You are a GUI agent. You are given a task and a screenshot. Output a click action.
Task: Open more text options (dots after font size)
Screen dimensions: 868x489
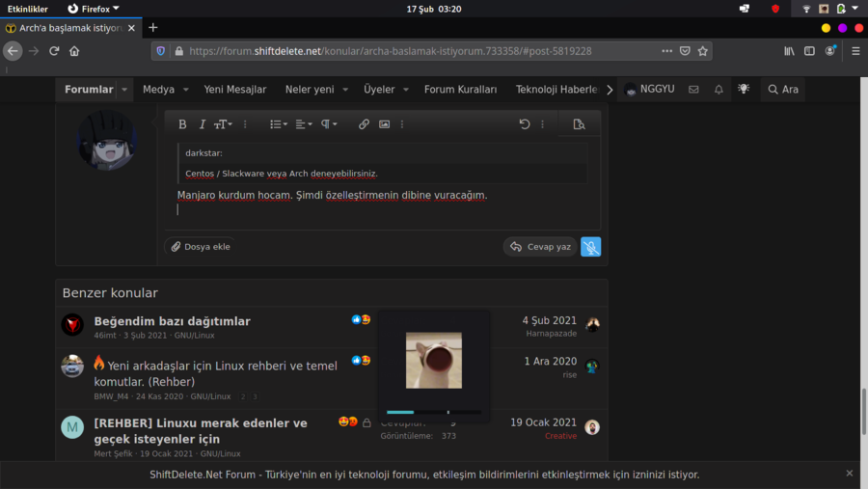click(245, 124)
